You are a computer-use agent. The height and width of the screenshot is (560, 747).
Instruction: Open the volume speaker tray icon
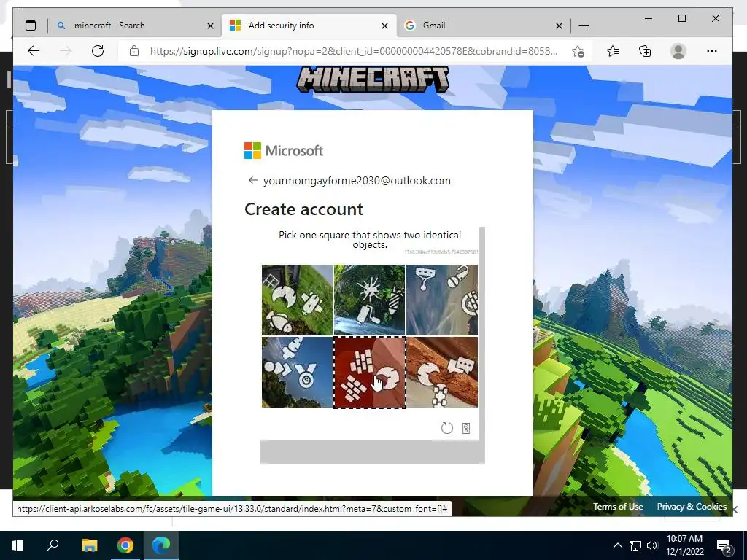[652, 545]
